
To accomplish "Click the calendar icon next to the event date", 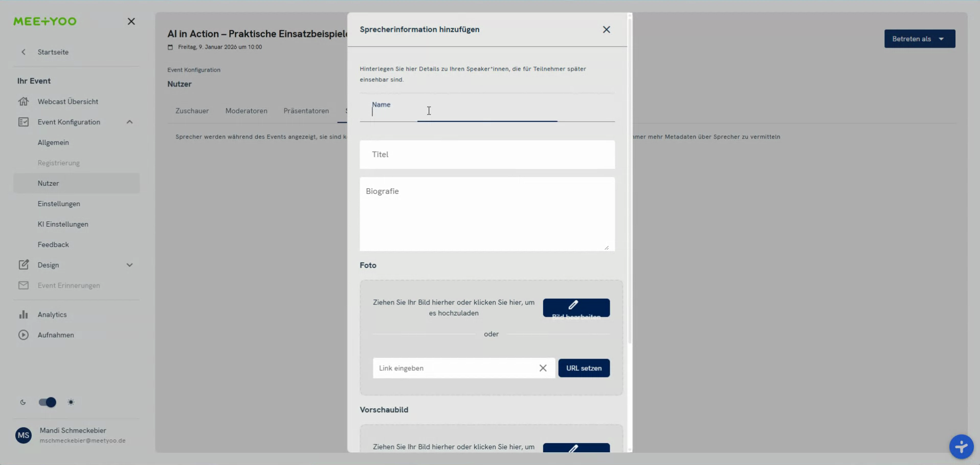I will pos(171,47).
